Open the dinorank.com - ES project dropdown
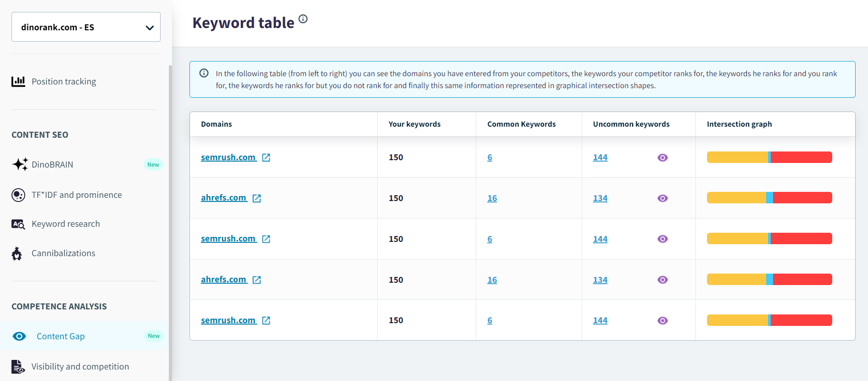 86,27
